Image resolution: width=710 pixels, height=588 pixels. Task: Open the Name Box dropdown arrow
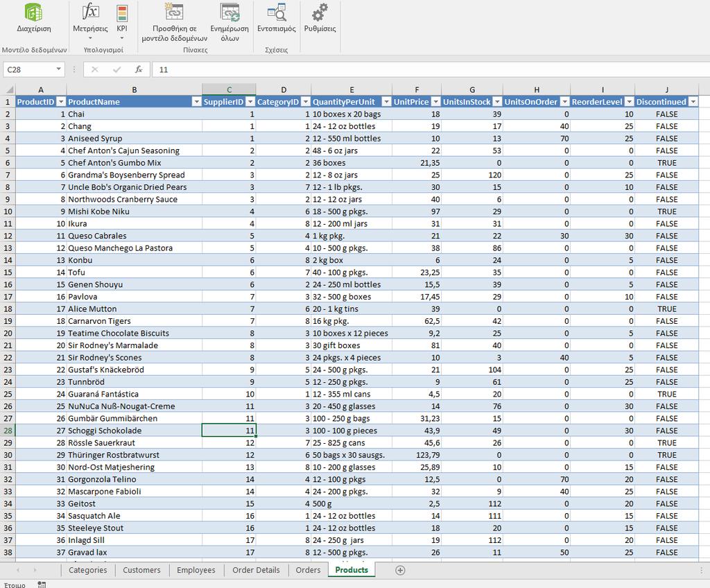[x=58, y=69]
